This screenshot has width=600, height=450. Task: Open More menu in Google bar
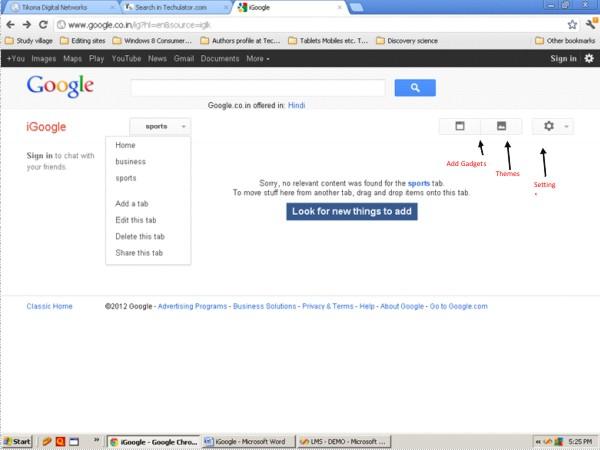click(x=258, y=59)
